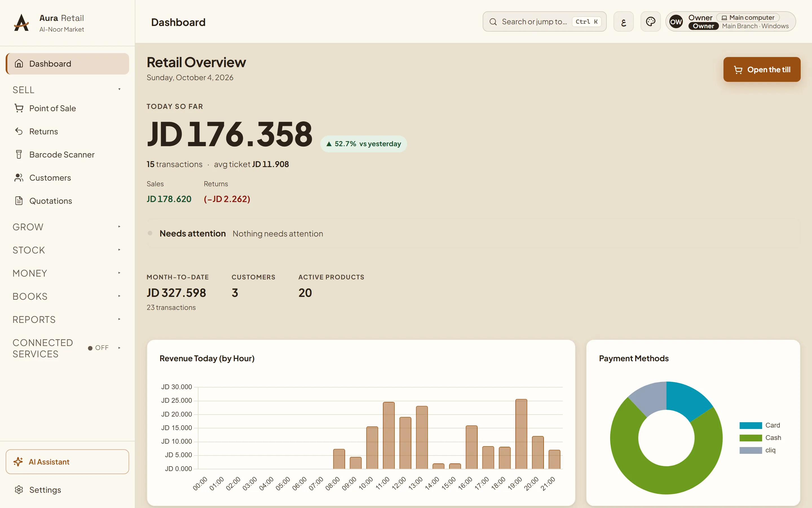Image resolution: width=812 pixels, height=508 pixels.
Task: Click the Payment Methods card title
Action: pyautogui.click(x=634, y=358)
